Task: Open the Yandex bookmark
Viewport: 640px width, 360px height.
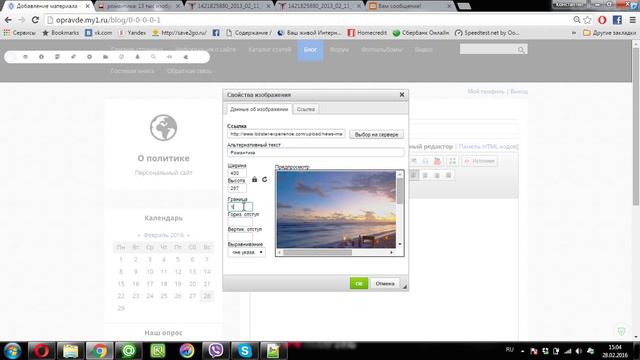Action: (x=132, y=33)
